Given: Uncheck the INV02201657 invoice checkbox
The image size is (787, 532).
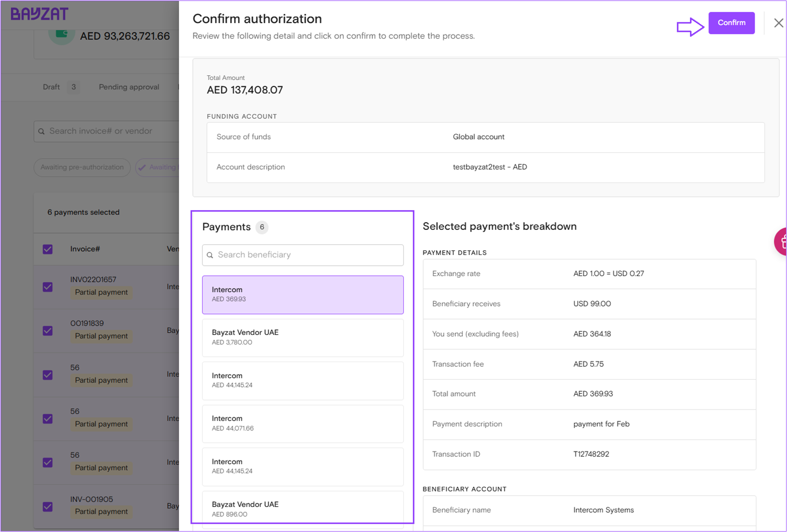Looking at the screenshot, I should [48, 287].
